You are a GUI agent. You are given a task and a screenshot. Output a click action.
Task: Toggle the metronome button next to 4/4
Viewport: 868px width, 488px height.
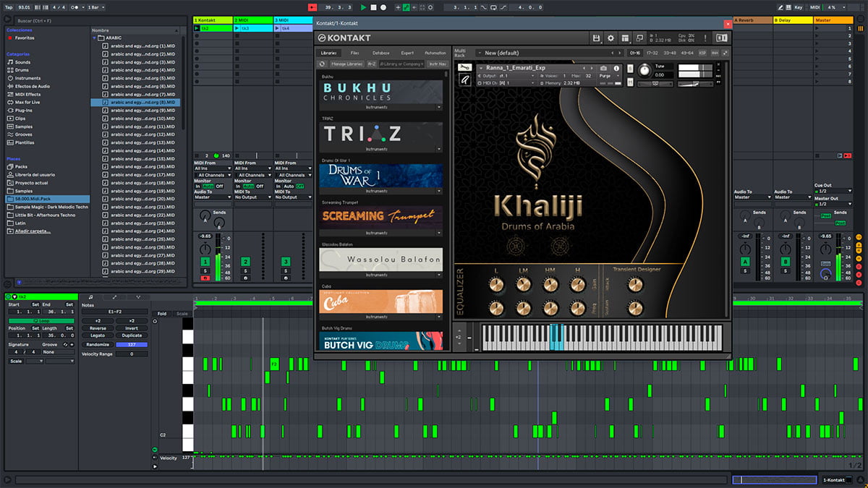point(75,7)
